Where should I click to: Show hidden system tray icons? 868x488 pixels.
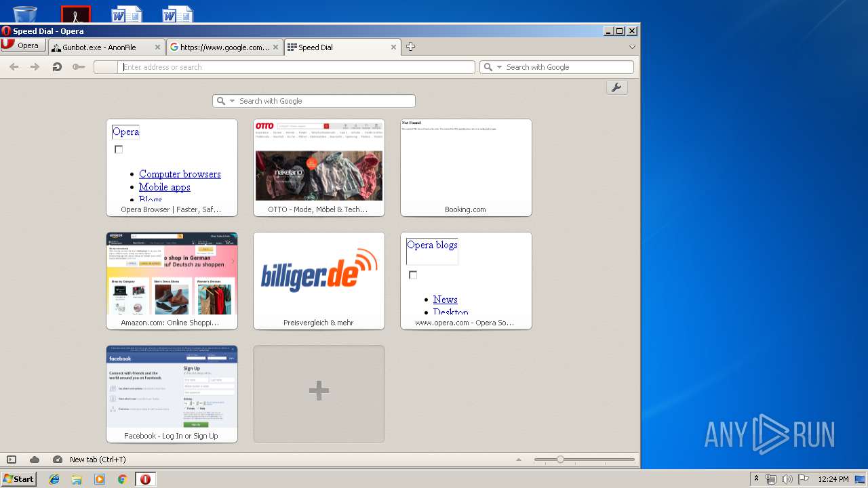tap(756, 479)
